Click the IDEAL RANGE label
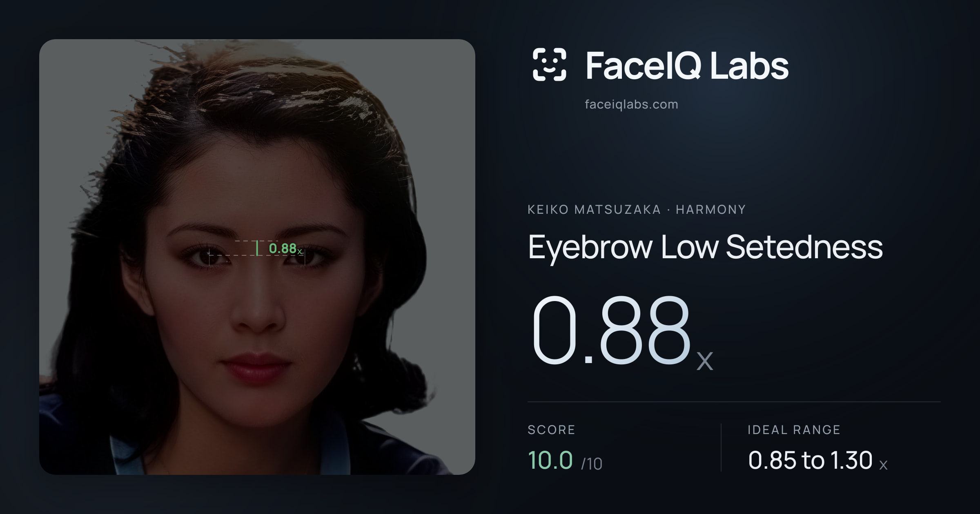980x514 pixels. point(794,430)
